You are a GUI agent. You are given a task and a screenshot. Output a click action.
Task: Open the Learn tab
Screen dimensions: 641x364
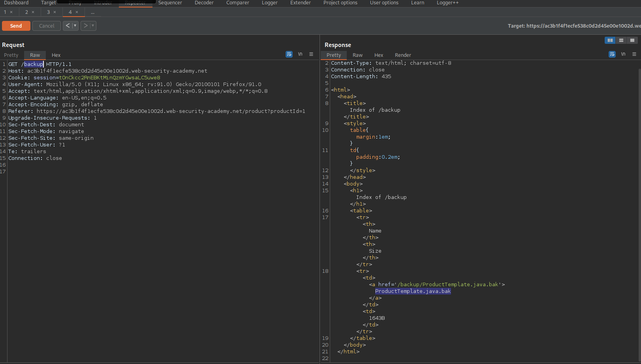(x=417, y=3)
